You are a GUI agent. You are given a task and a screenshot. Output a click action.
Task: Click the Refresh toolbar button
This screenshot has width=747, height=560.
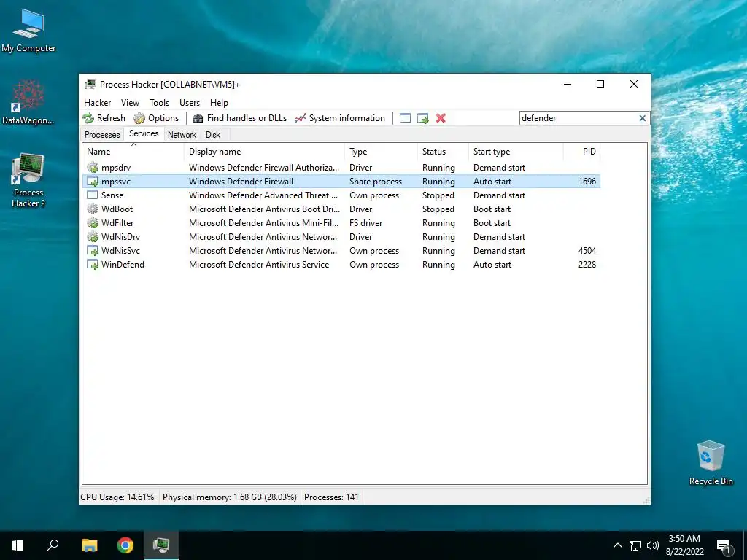(x=104, y=118)
